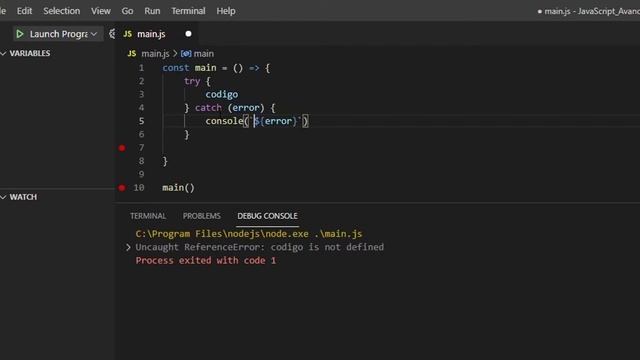Select the main.js editor tab
This screenshot has height=360, width=640.
(x=158, y=34)
